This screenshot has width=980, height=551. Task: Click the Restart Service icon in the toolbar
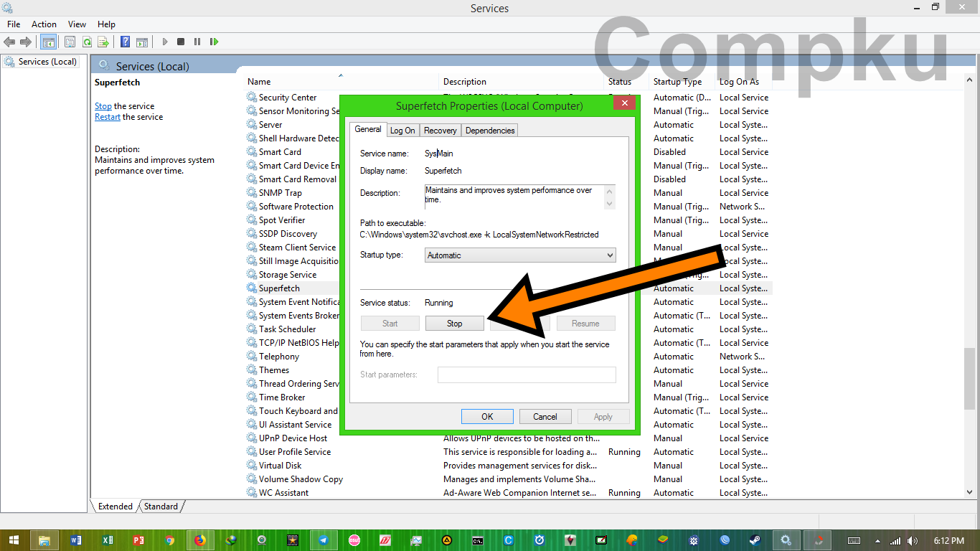point(214,42)
